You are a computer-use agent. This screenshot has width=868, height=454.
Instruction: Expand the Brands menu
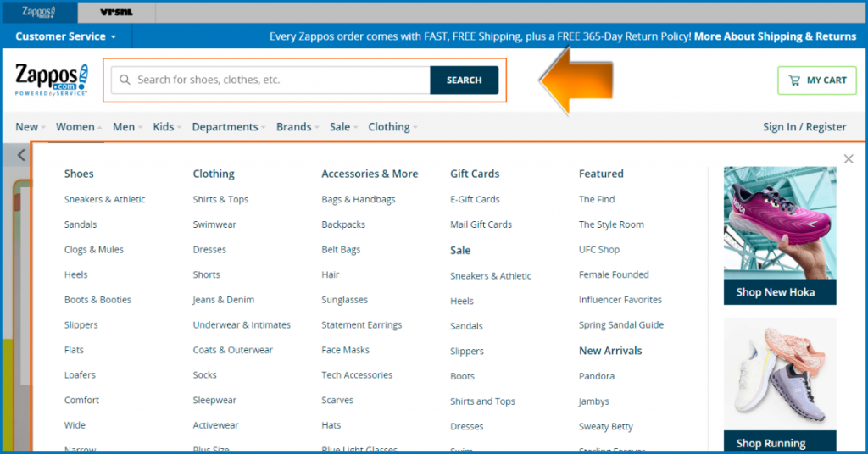[x=298, y=127]
